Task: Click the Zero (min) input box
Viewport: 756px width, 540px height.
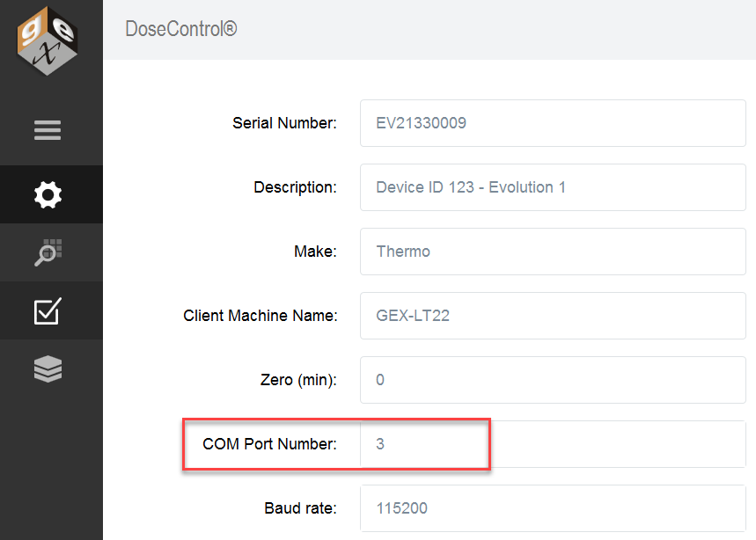Action: 553,380
